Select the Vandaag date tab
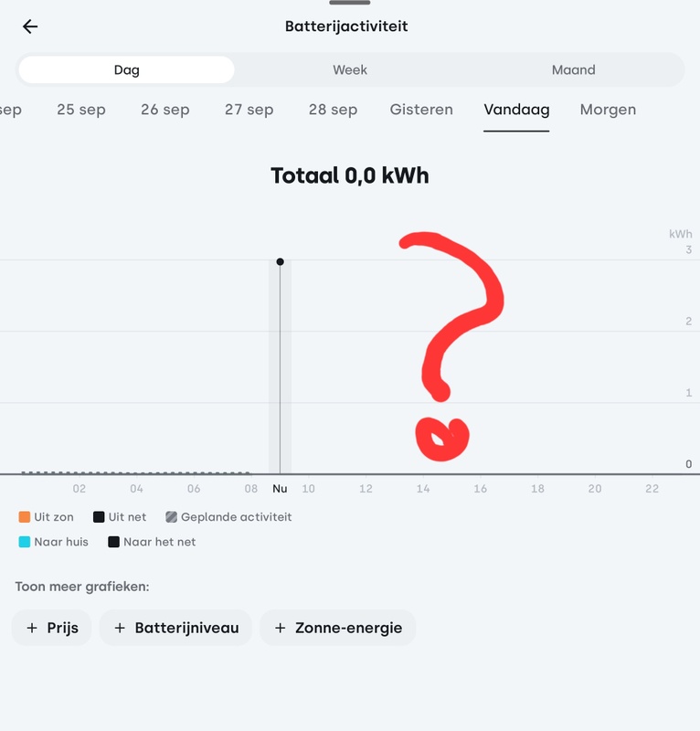The image size is (700, 731). click(516, 110)
